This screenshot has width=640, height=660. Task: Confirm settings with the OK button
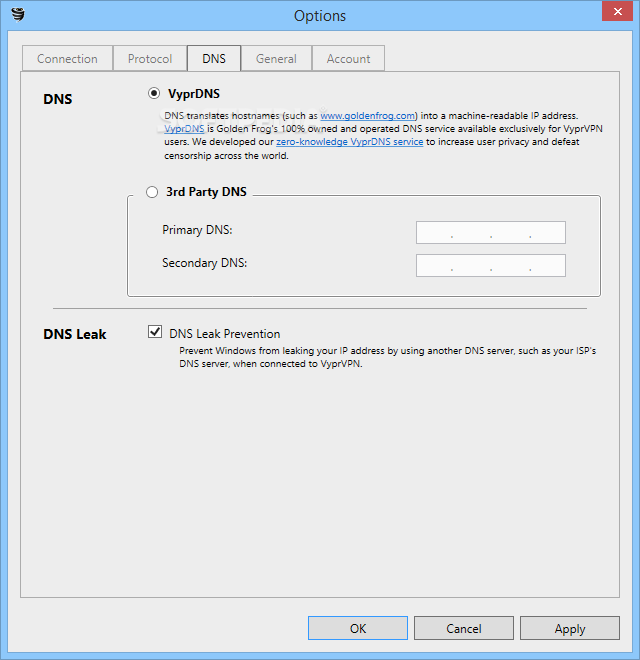(358, 628)
